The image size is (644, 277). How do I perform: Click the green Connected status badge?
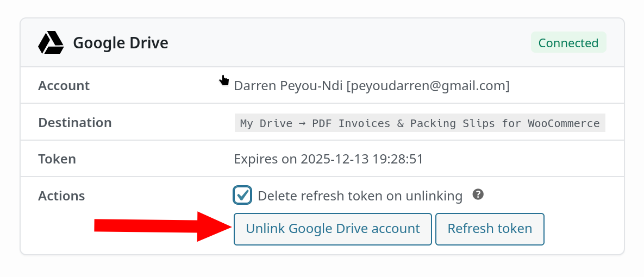[568, 43]
